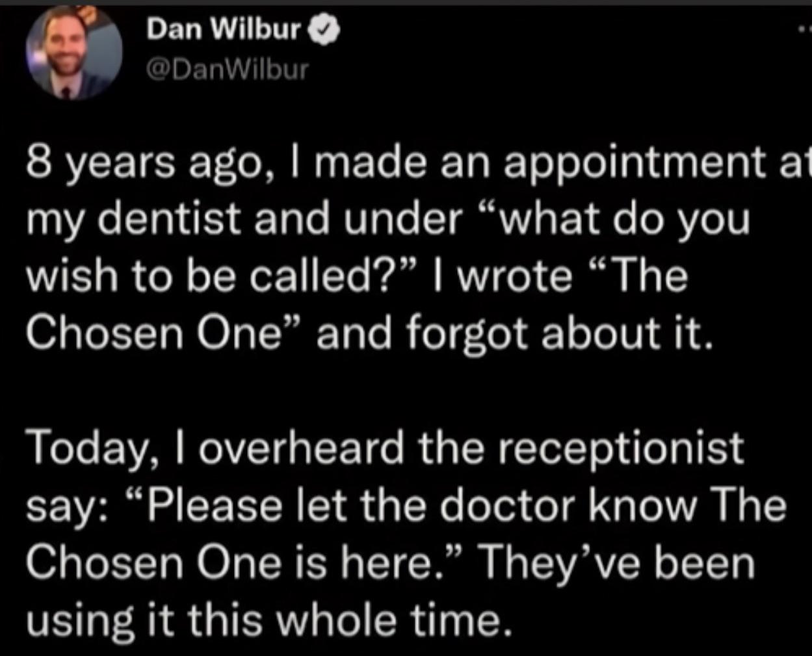
Task: Click the text "forgot about it"
Action: (559, 332)
